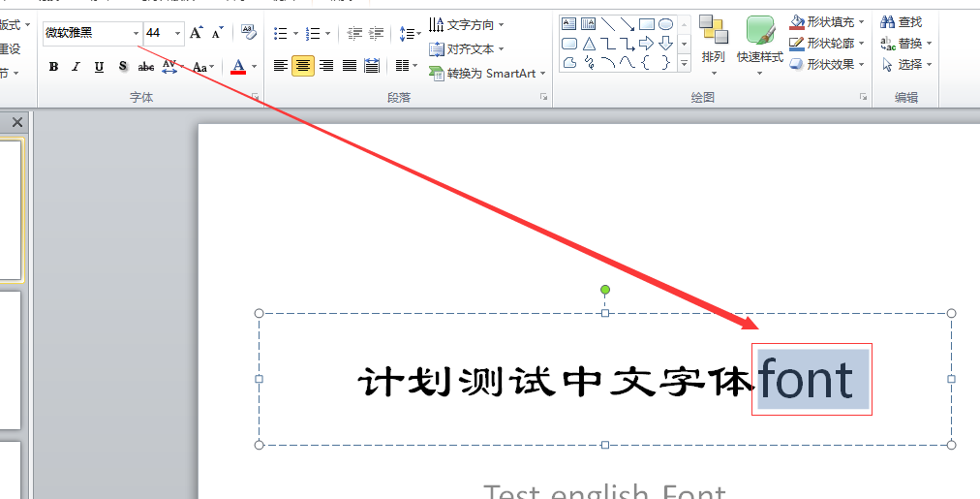This screenshot has width=980, height=499.
Task: Select Left Brace shape
Action: point(646,63)
